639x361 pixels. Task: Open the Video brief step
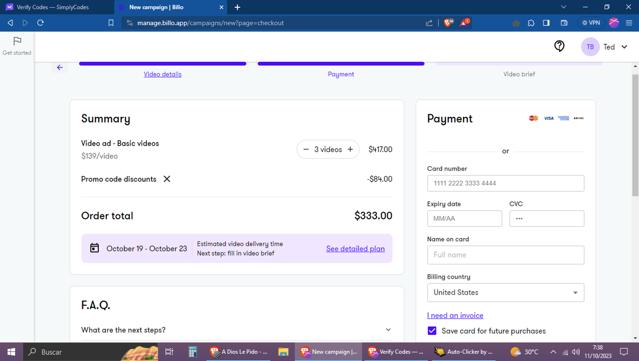pyautogui.click(x=519, y=74)
